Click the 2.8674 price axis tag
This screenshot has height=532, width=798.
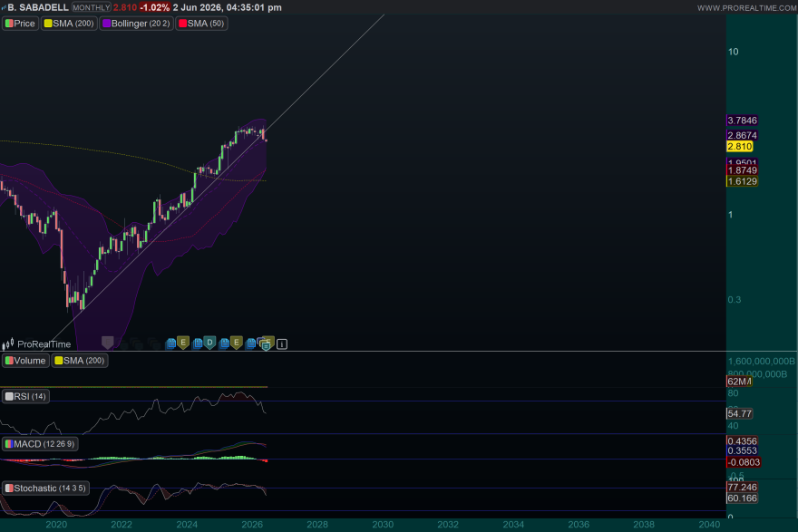point(742,135)
